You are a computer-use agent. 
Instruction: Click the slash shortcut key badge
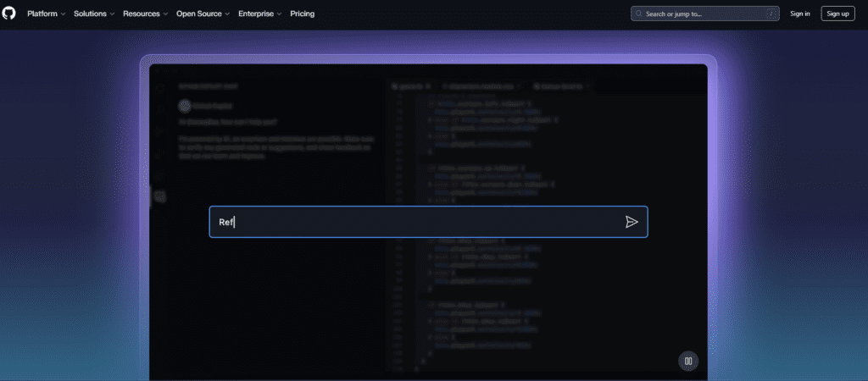pyautogui.click(x=770, y=14)
